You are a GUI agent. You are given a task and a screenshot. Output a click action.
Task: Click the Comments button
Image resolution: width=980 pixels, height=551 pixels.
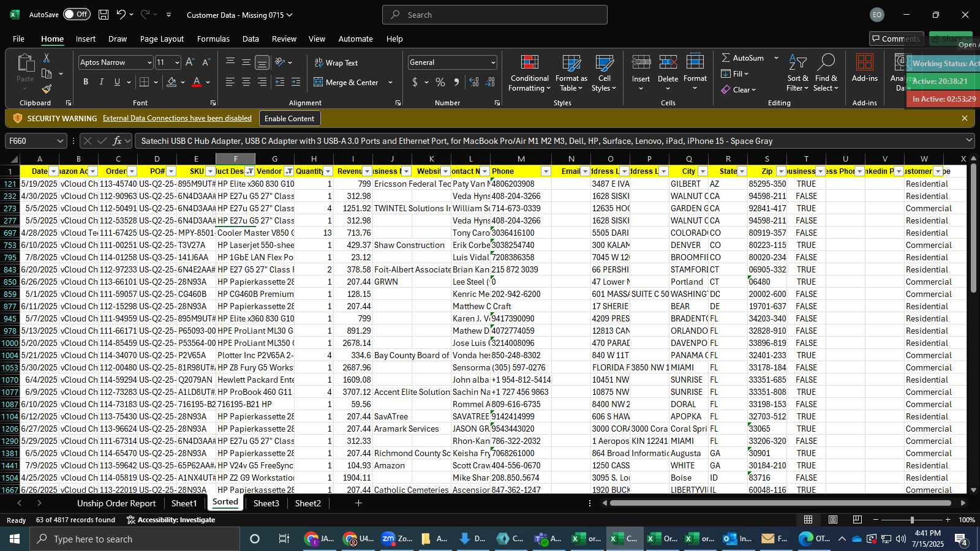(x=896, y=39)
